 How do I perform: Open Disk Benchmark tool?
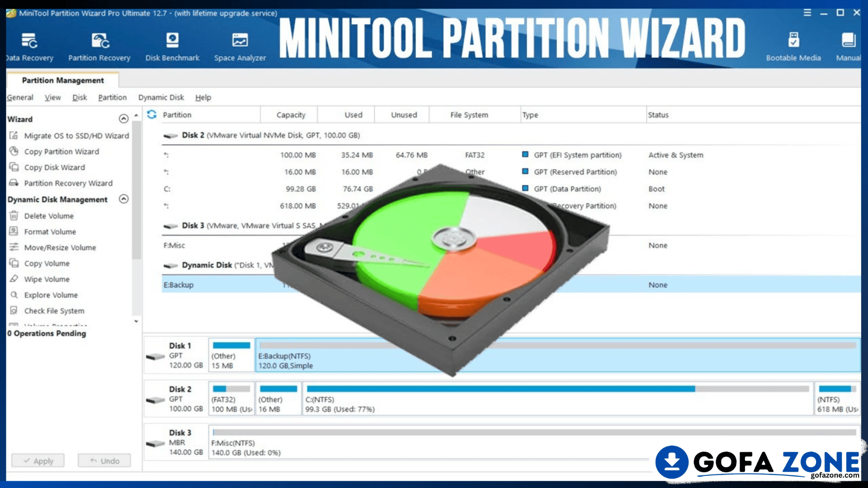tap(172, 47)
